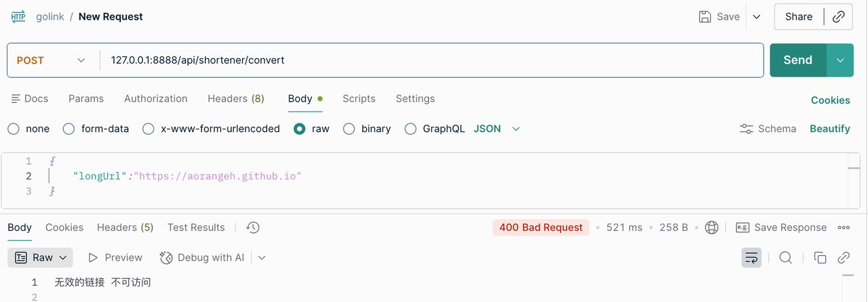Click the Schema sliders icon

click(x=746, y=129)
